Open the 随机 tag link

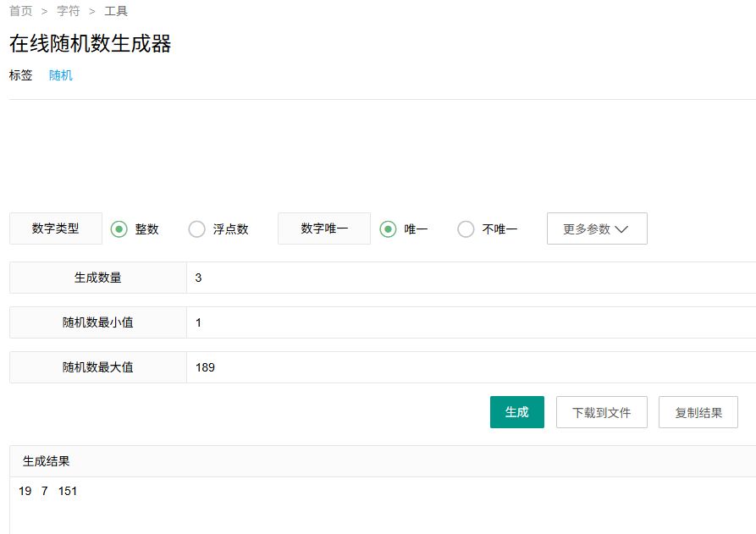[x=61, y=75]
